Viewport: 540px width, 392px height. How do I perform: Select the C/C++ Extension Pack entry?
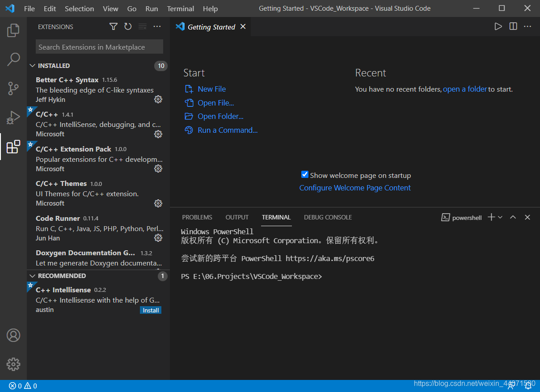(98, 159)
